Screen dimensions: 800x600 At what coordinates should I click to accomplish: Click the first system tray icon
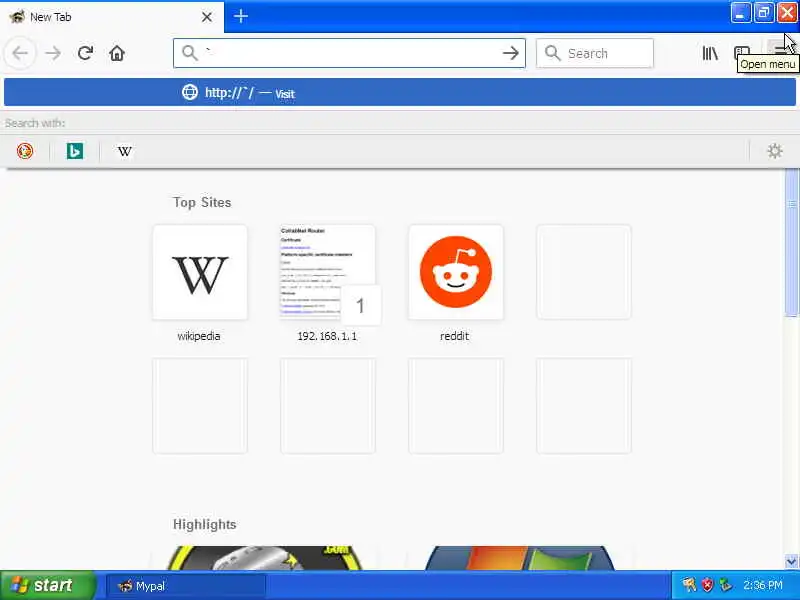coord(690,585)
